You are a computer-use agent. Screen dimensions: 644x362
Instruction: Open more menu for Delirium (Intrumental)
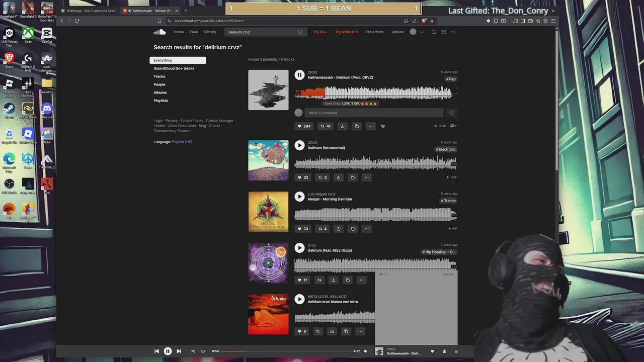point(367,177)
